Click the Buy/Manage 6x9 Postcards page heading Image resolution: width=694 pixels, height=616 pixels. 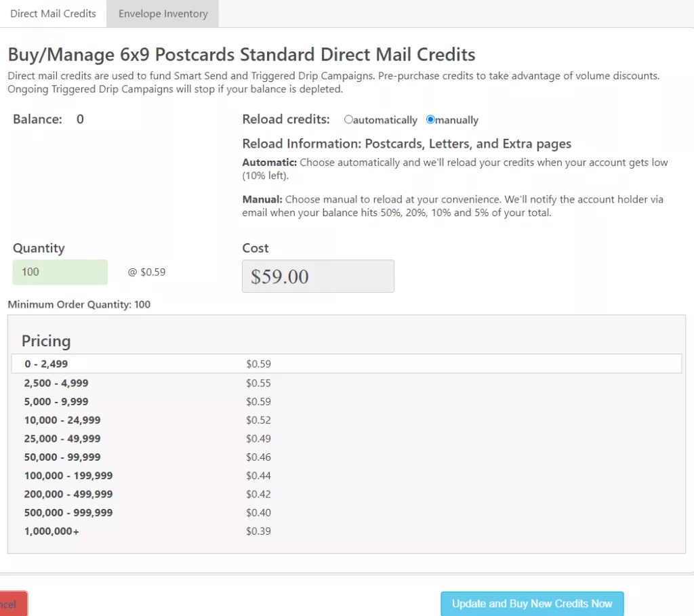(242, 54)
